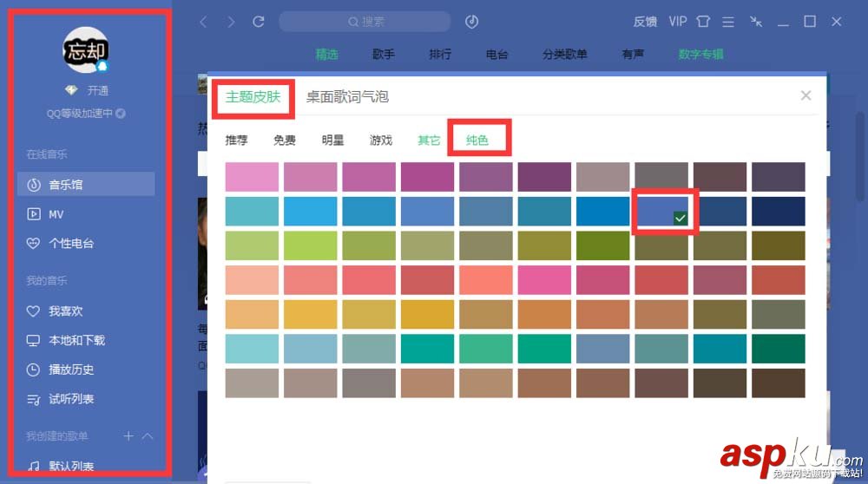Viewport: 868px width, 484px height.
Task: Pick the light aqua swatch starting sixth row
Action: coord(252,349)
